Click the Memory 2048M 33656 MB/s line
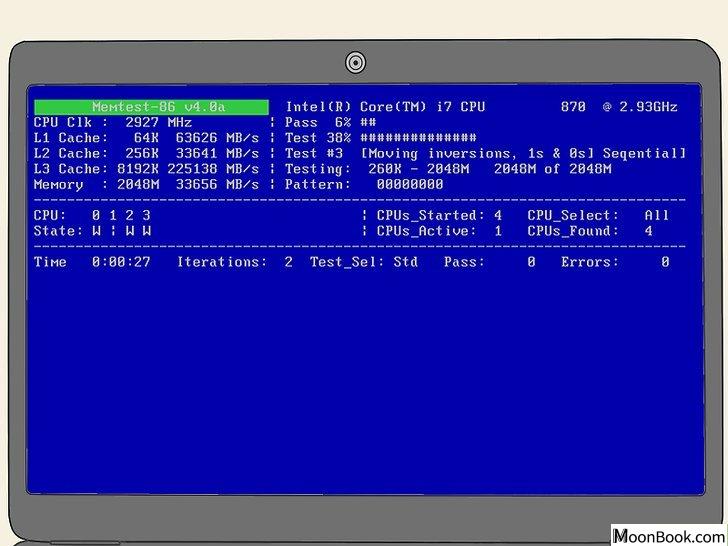 coord(146,185)
